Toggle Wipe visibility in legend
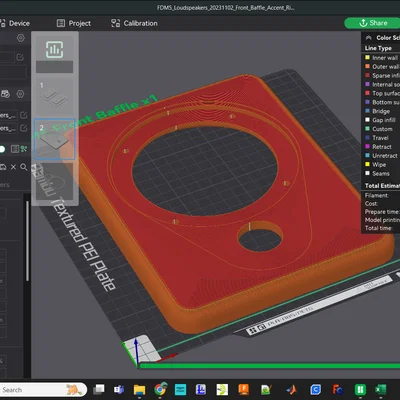 (376, 165)
